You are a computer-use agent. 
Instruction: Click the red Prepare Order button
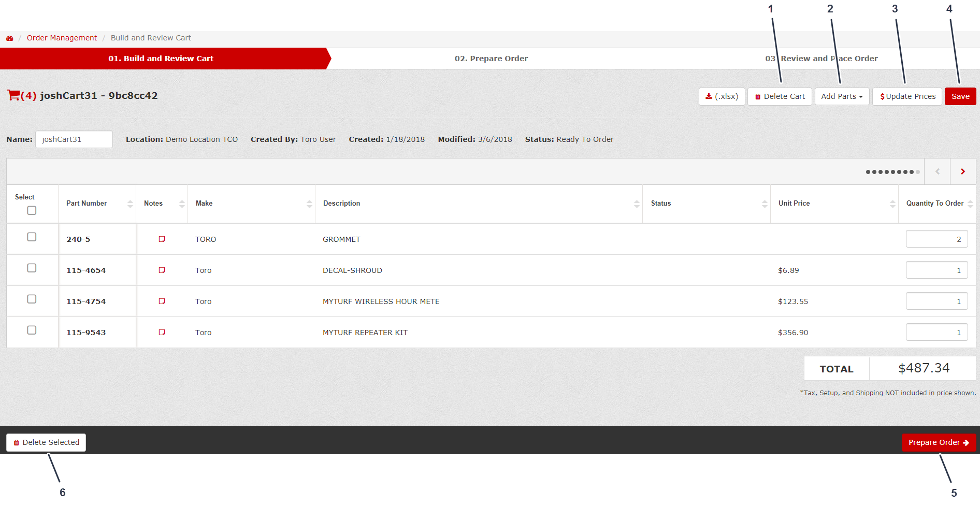[x=939, y=442]
